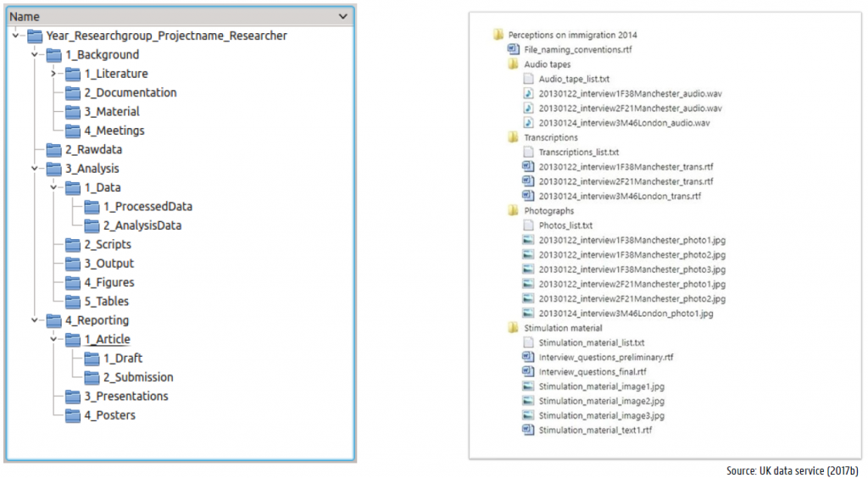Open Interview_questions_final.rtf file
The image size is (868, 478).
click(592, 372)
